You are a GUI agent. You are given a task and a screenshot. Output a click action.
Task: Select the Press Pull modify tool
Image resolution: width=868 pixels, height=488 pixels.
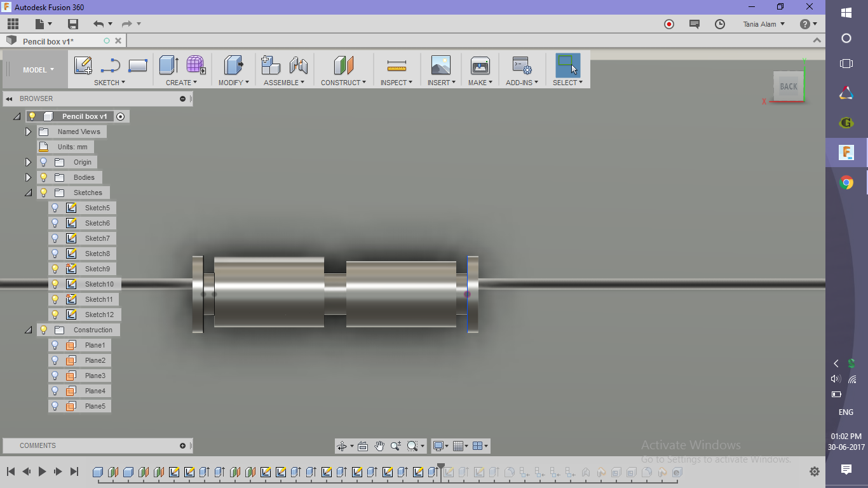[x=233, y=65]
